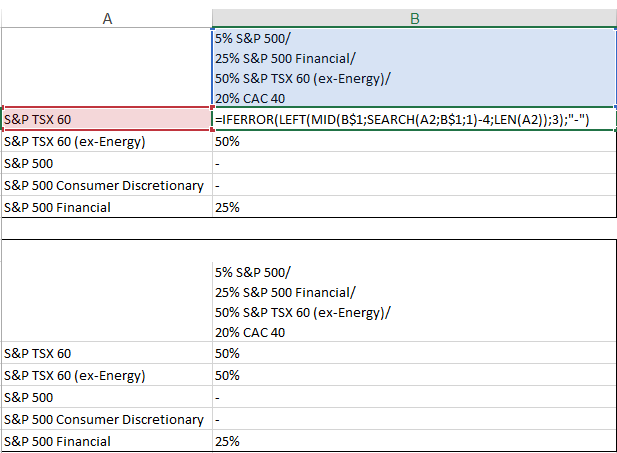Select the column B header
The image size is (617, 453).
coord(414,17)
